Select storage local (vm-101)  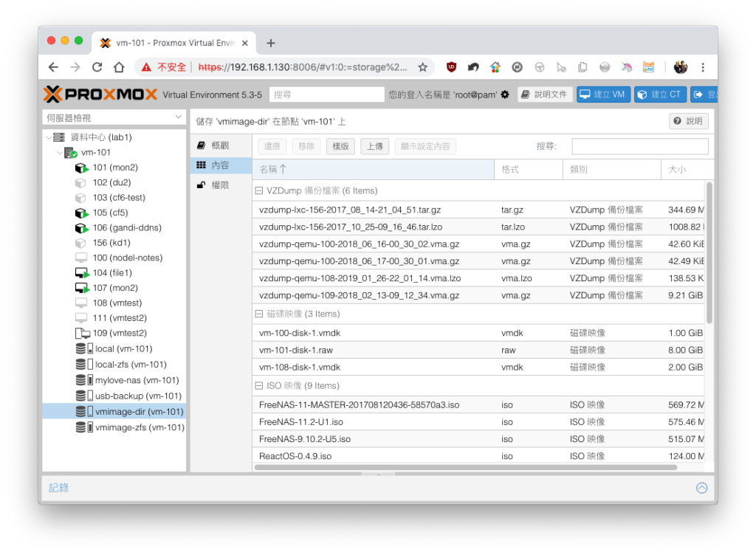click(123, 348)
